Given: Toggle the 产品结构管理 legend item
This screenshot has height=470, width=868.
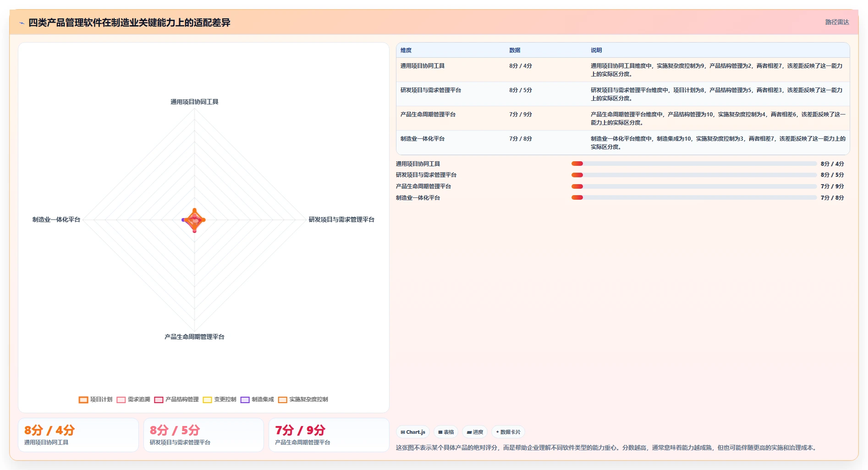Looking at the screenshot, I should pyautogui.click(x=176, y=399).
